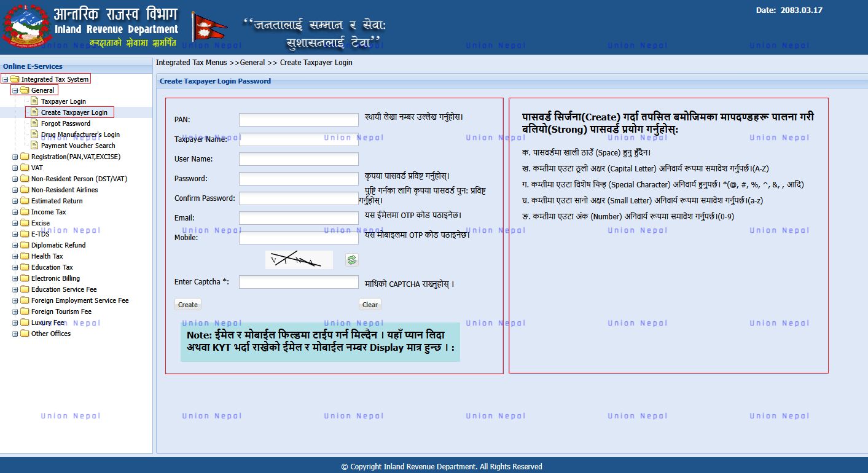Click the Inland Revenue Department emblem logo
The image size is (868, 473).
[x=26, y=26]
